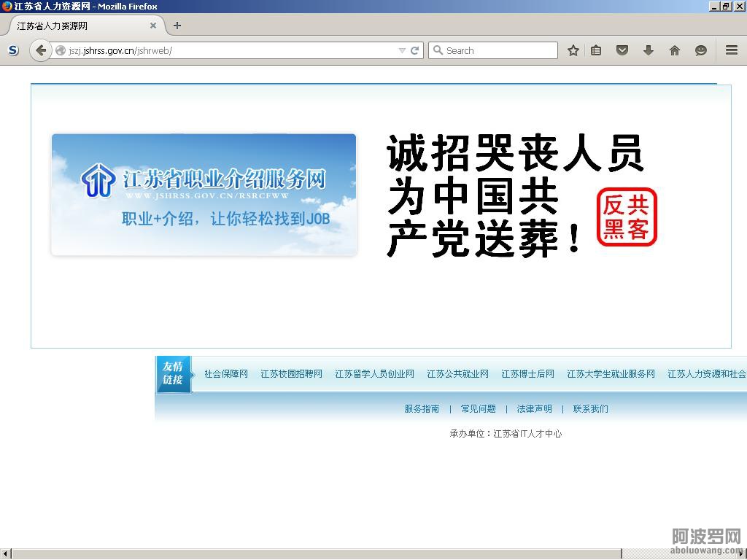Screen dimensions: 747x560
Task: Show bookmarks list icon in toolbar
Action: 596,50
